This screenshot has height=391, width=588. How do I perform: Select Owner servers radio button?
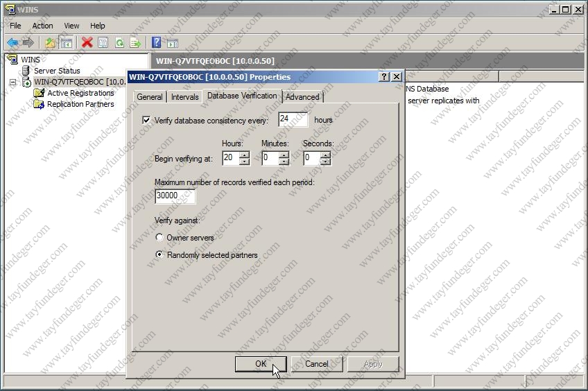(159, 237)
